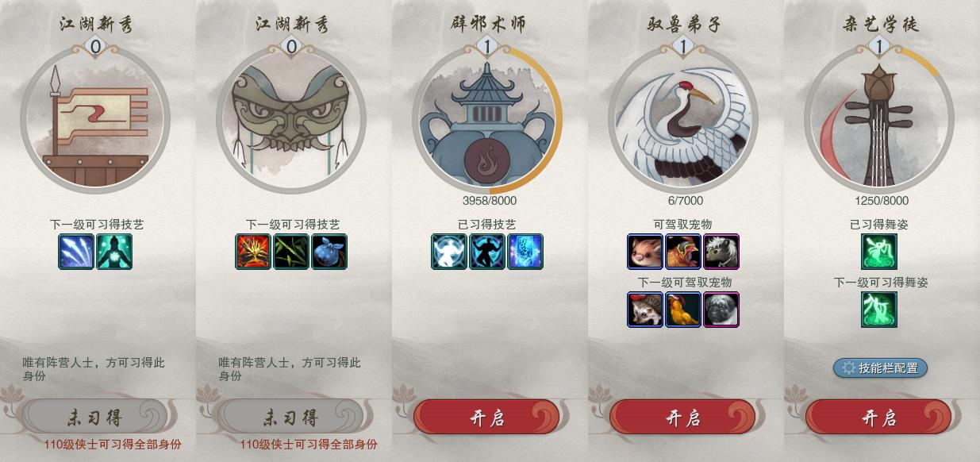Screen dimensions: 980x462
Task: Select the crane emblem of 驭兽弟子
Action: [x=683, y=119]
